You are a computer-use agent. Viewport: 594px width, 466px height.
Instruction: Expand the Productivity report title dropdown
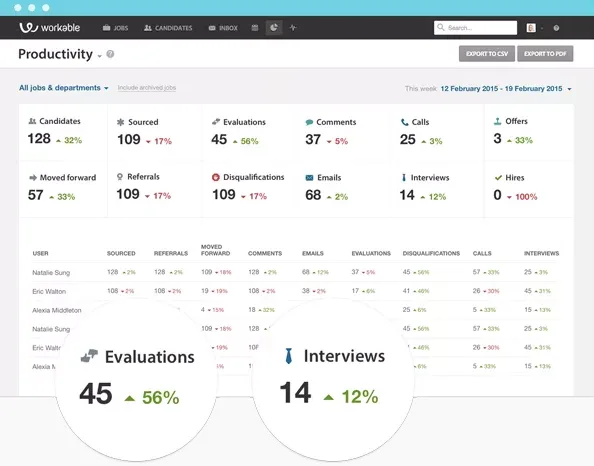pyautogui.click(x=100, y=56)
